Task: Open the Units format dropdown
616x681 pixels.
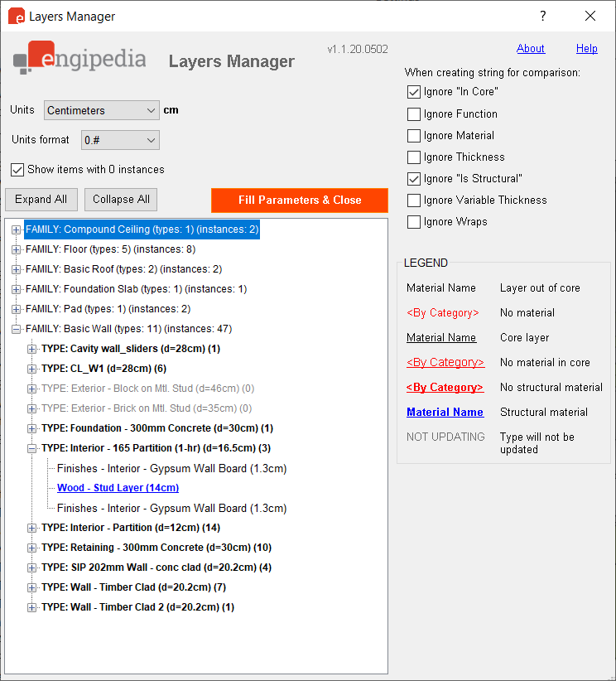Action: click(120, 140)
